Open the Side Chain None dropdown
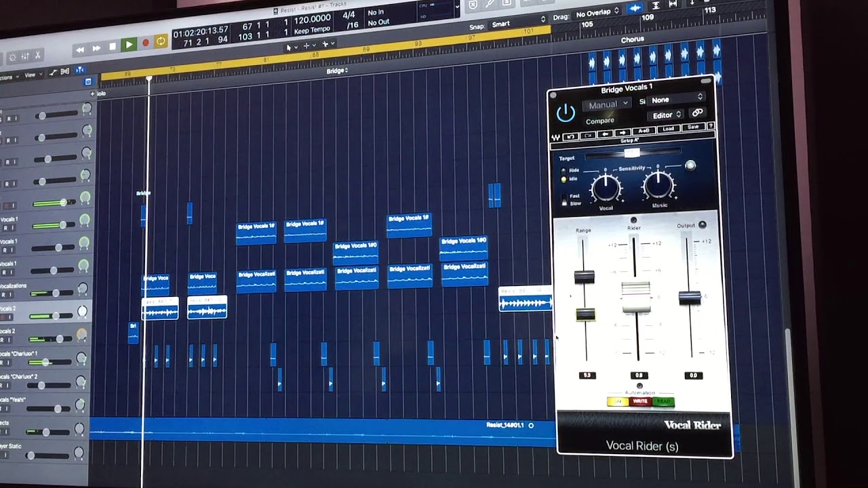The height and width of the screenshot is (488, 868). click(677, 100)
